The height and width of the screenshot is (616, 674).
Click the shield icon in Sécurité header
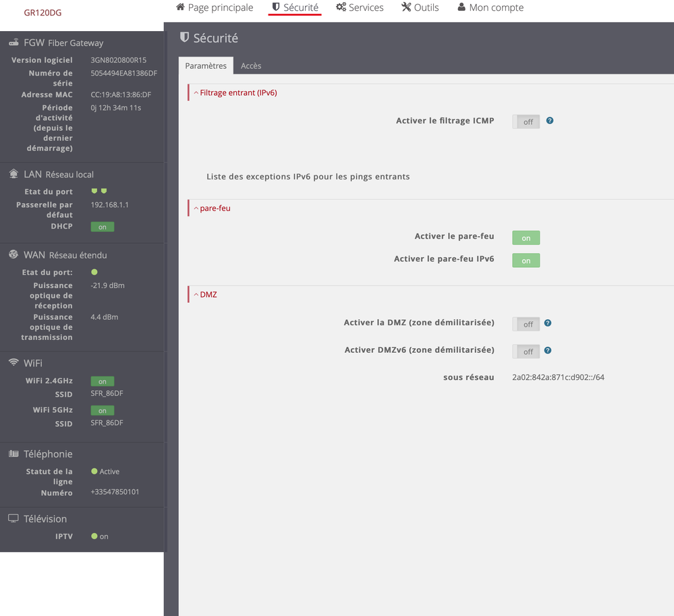tap(184, 38)
